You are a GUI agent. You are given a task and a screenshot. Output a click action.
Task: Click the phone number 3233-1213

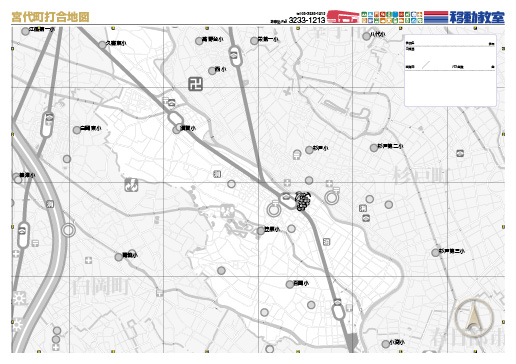pyautogui.click(x=307, y=20)
